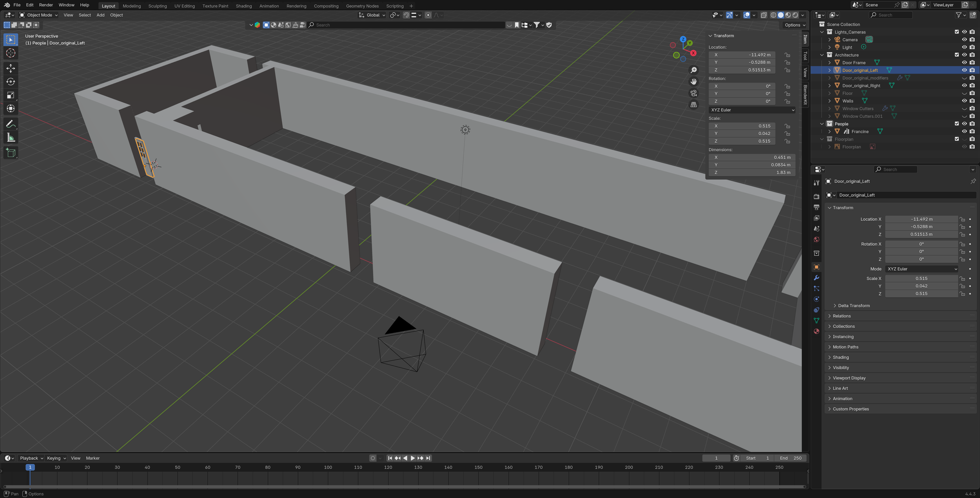
Task: Expand the Custom Properties section
Action: point(851,409)
